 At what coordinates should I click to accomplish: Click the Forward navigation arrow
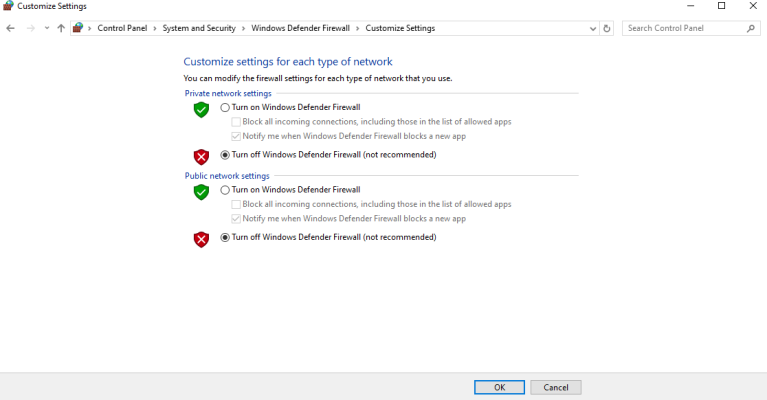[31, 28]
